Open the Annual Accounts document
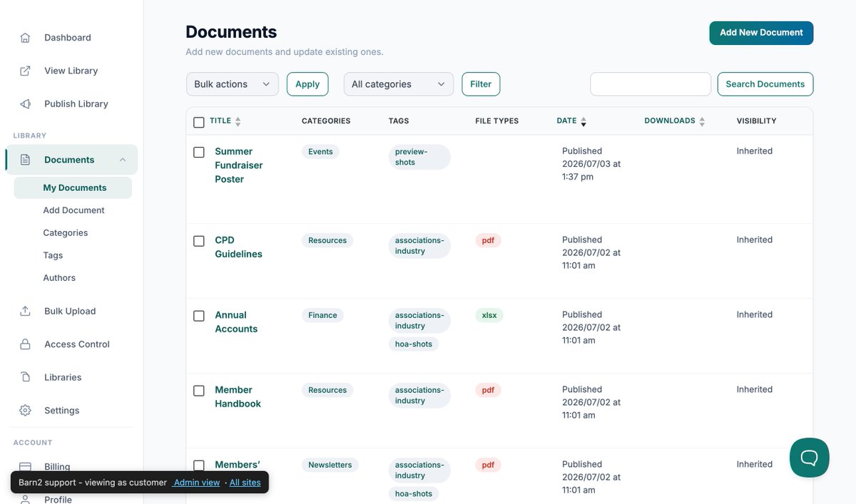The image size is (856, 504). pyautogui.click(x=236, y=322)
